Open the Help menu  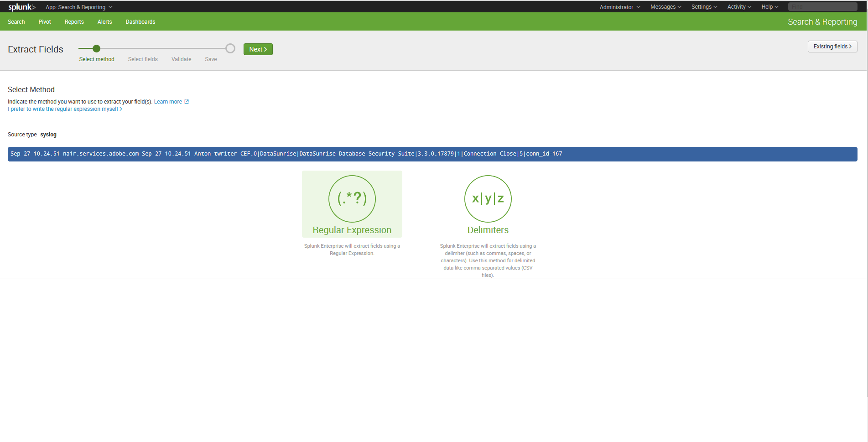click(x=770, y=7)
